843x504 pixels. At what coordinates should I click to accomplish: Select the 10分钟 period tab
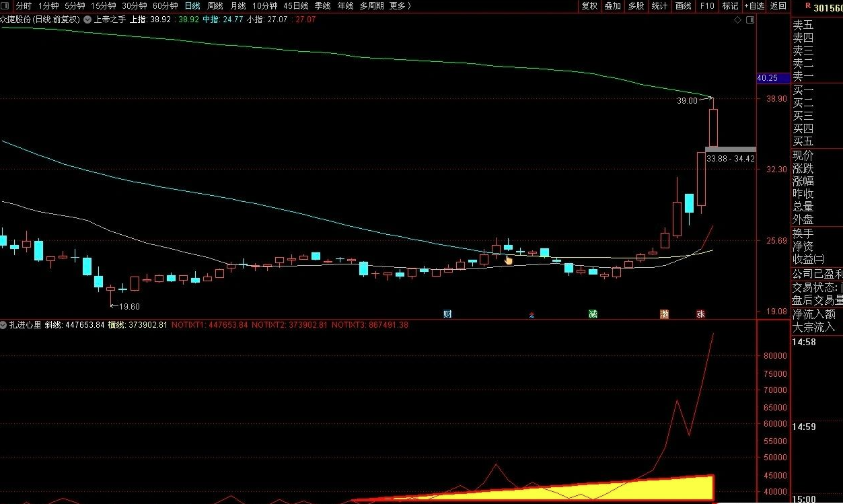coord(265,5)
